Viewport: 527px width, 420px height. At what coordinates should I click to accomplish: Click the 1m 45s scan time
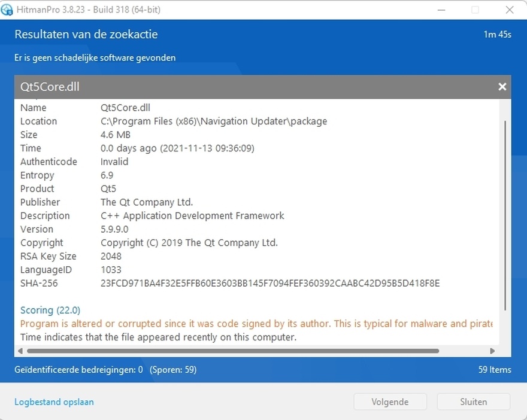pyautogui.click(x=498, y=34)
